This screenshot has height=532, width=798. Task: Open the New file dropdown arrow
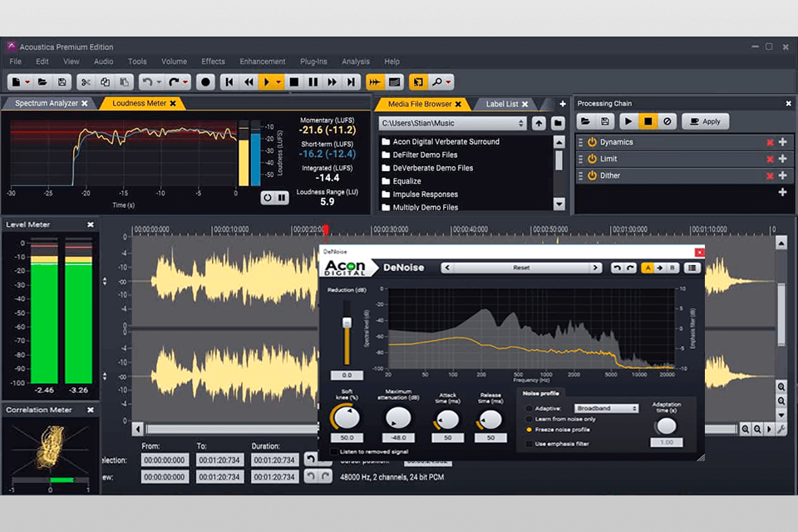point(27,82)
